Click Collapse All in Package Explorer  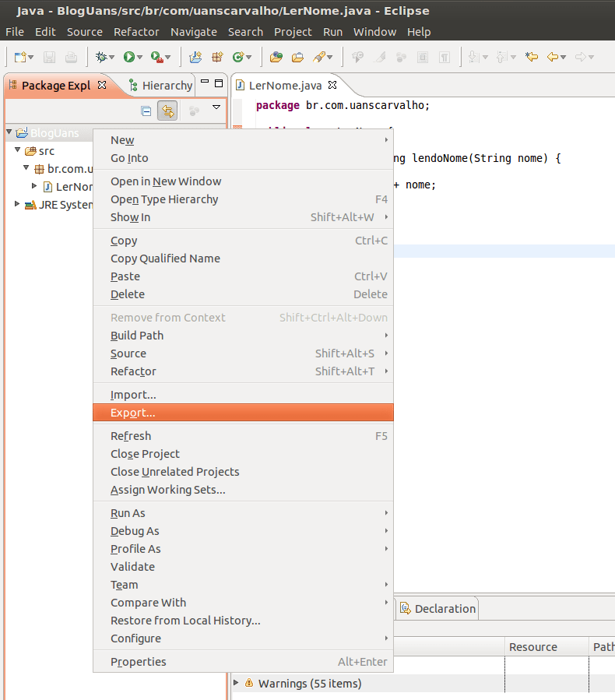pos(146,111)
